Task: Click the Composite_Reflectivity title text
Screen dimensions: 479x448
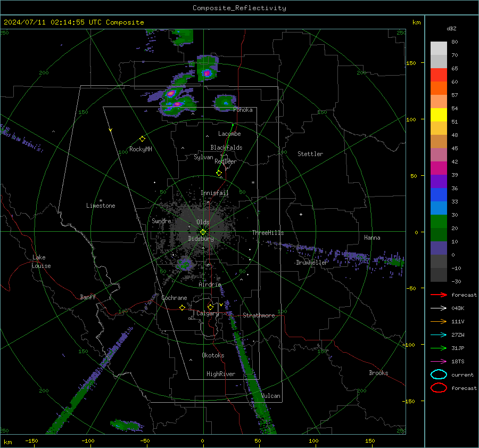Action: tap(240, 8)
